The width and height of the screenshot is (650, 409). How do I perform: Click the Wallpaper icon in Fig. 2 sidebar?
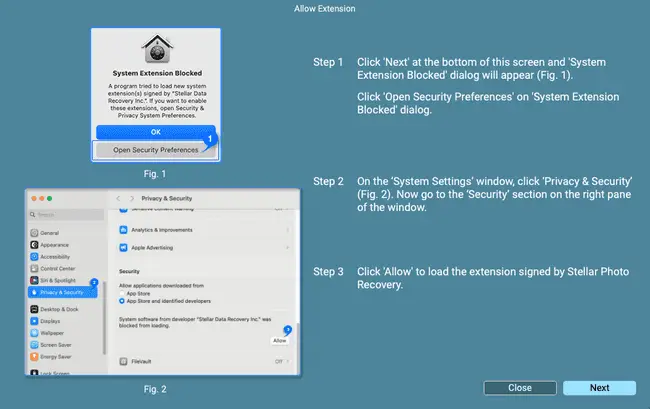pyautogui.click(x=34, y=333)
